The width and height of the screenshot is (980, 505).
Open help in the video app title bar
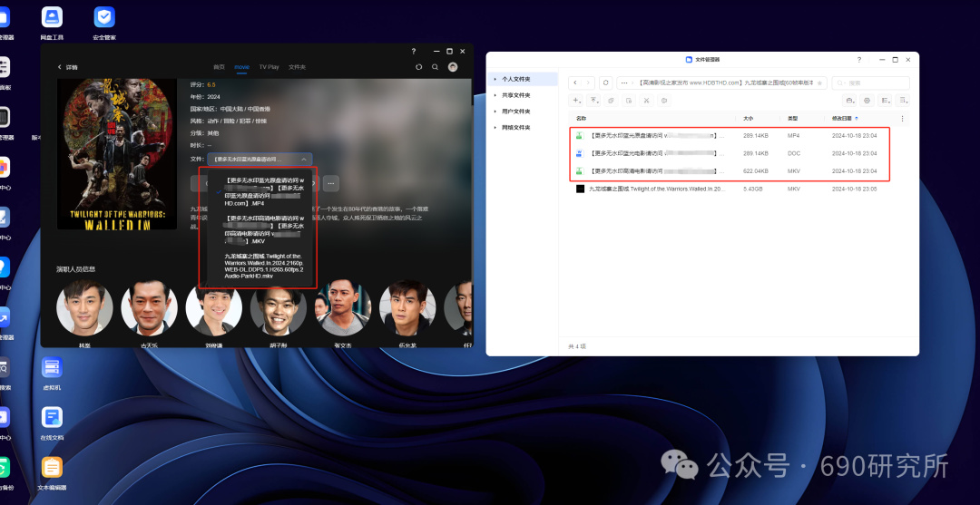point(413,51)
